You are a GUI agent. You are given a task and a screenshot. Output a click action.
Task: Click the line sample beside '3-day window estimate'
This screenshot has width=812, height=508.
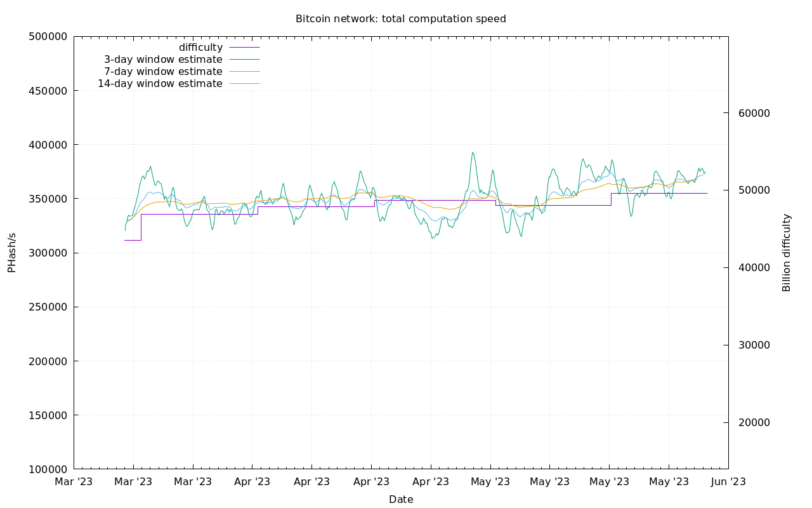[244, 60]
